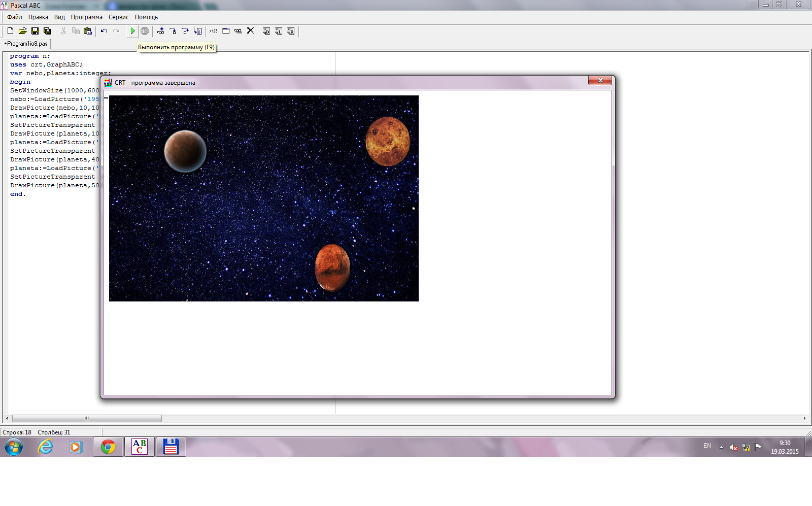Show the output window icon in the toolbar
This screenshot has height=506, width=812.
coord(226,31)
